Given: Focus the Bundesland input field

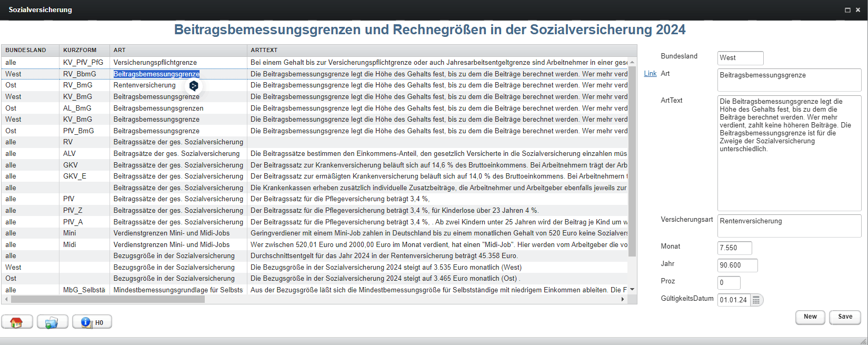Looking at the screenshot, I should tap(741, 58).
